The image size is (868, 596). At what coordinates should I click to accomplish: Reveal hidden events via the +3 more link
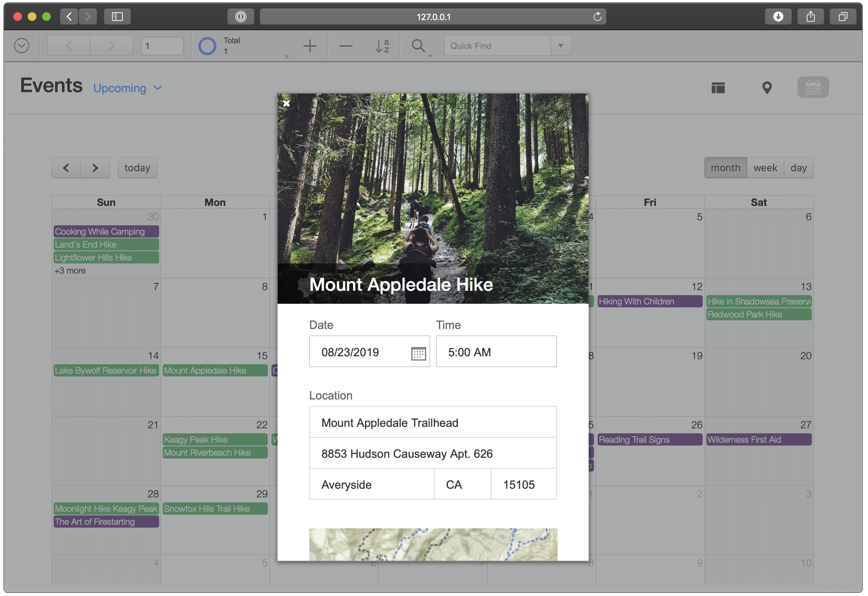pyautogui.click(x=69, y=270)
